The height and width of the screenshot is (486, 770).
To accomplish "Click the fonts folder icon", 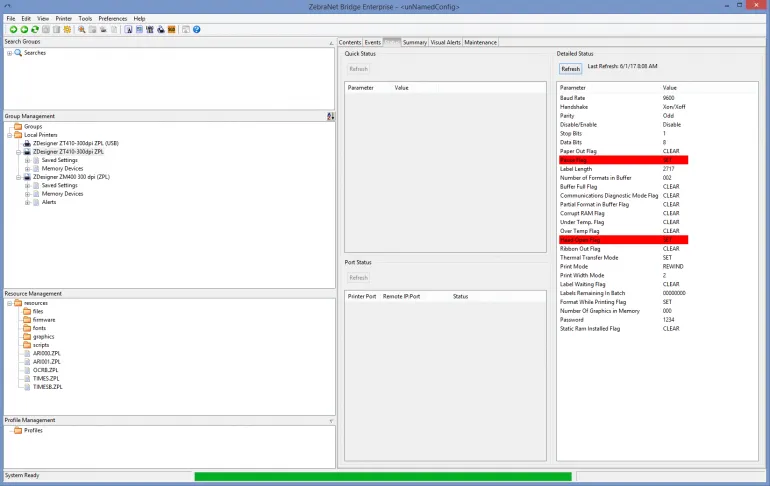I will pos(27,328).
